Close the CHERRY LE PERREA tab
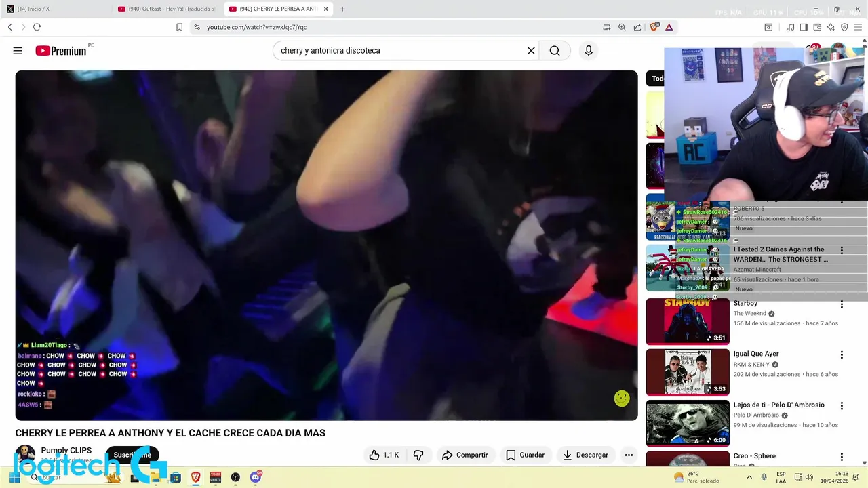 [x=325, y=9]
